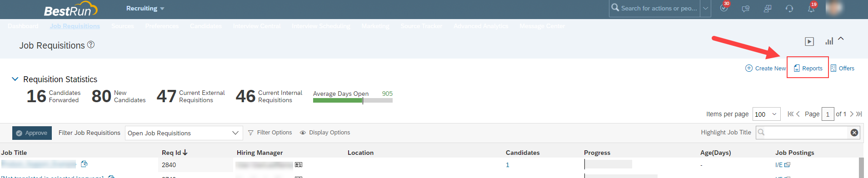Image resolution: width=868 pixels, height=178 pixels.
Task: Open the Interview Central tab
Action: pos(257,26)
